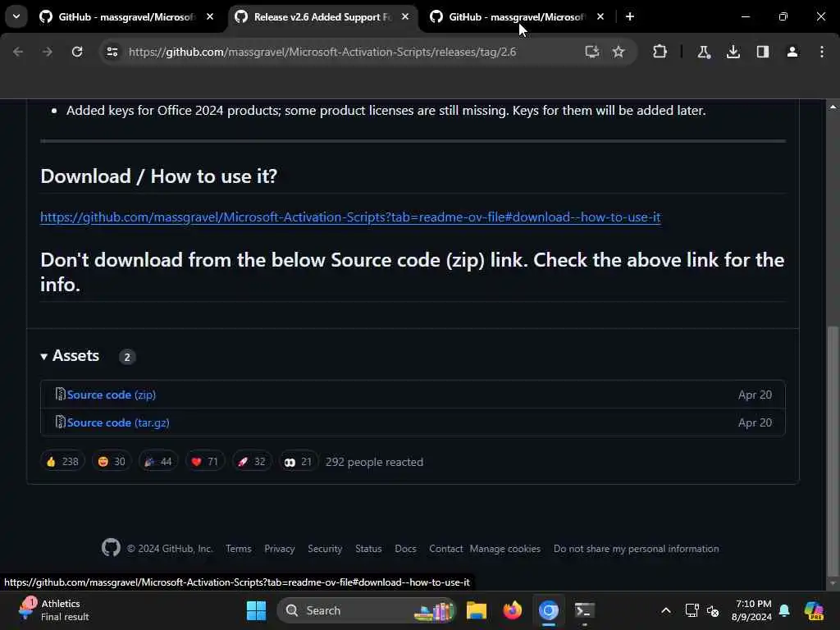This screenshot has height=630, width=840.
Task: Open the Security footer link
Action: [325, 549]
